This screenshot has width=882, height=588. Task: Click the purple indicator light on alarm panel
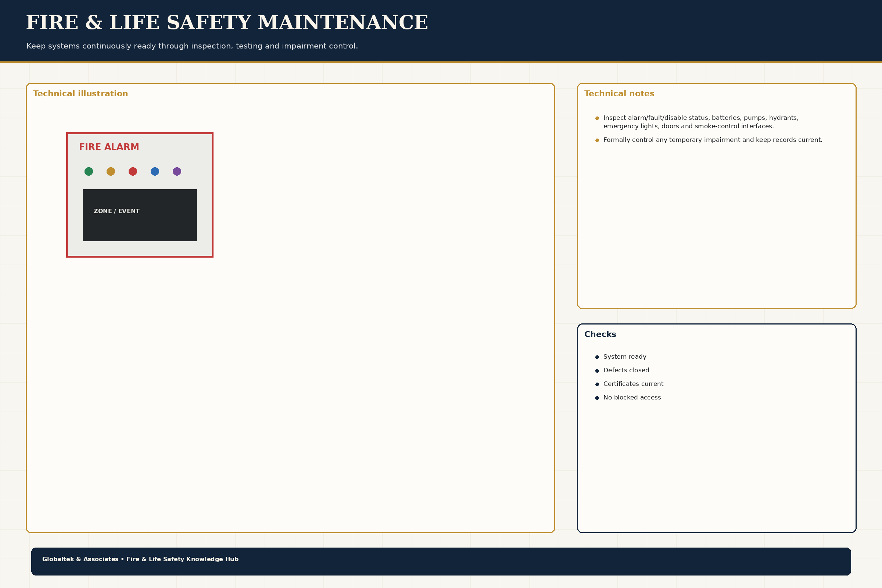tap(177, 171)
